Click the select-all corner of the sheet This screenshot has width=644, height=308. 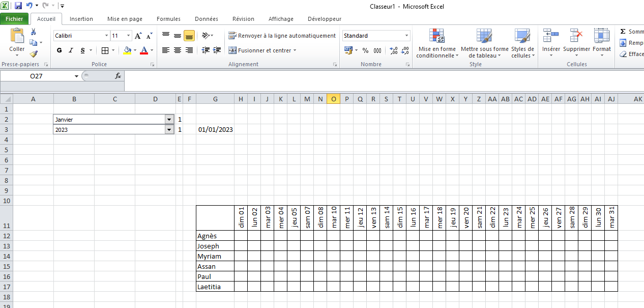pos(6,99)
